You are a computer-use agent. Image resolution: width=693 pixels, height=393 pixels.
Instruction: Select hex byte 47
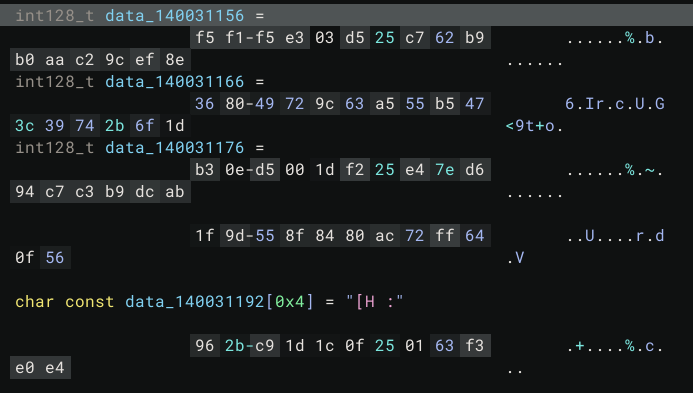[x=474, y=104]
